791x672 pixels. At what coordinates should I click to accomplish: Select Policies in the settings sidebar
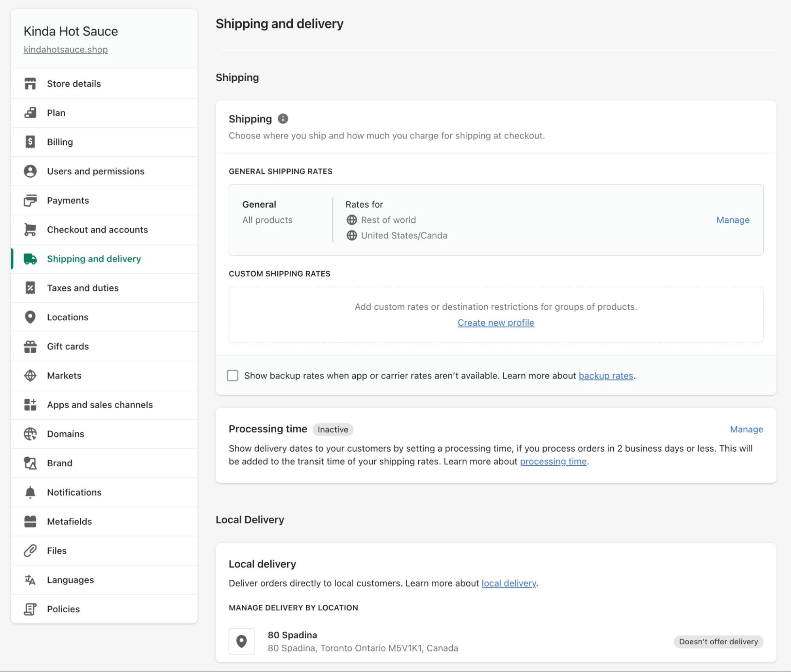point(63,609)
